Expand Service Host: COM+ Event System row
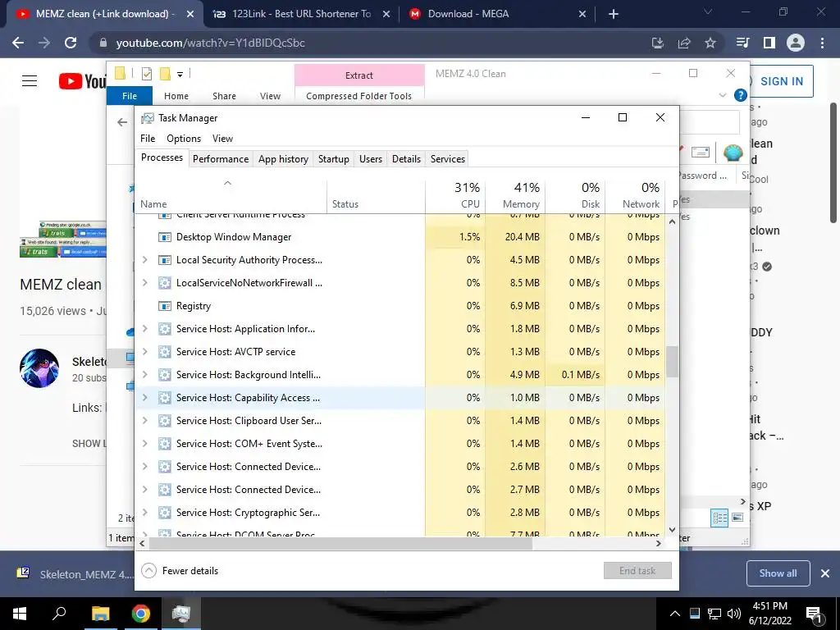840x630 pixels. [144, 444]
